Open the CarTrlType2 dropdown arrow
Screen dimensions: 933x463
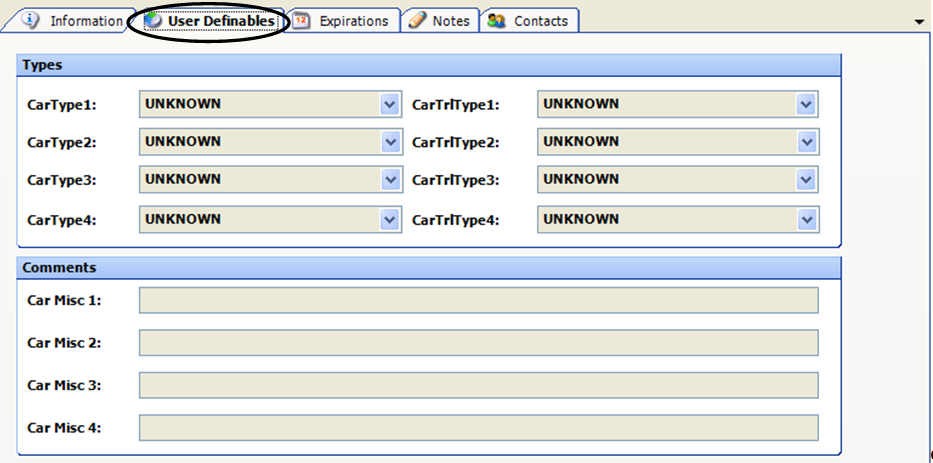(806, 142)
